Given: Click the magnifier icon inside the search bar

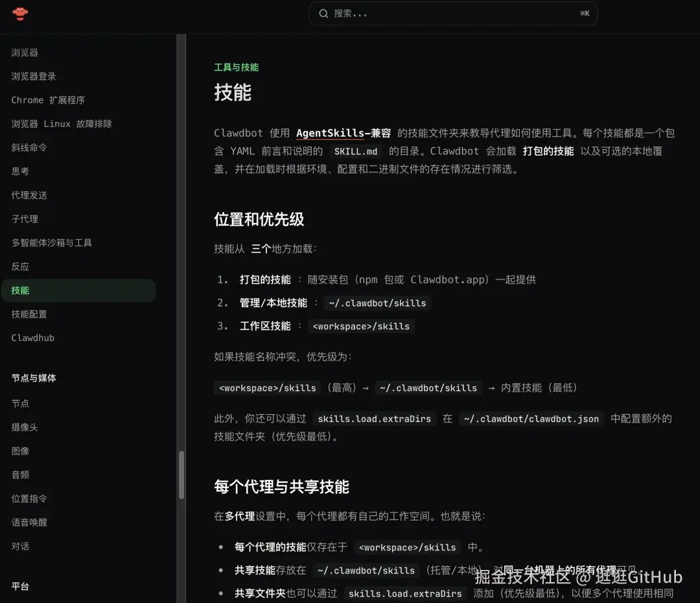Looking at the screenshot, I should pyautogui.click(x=323, y=13).
